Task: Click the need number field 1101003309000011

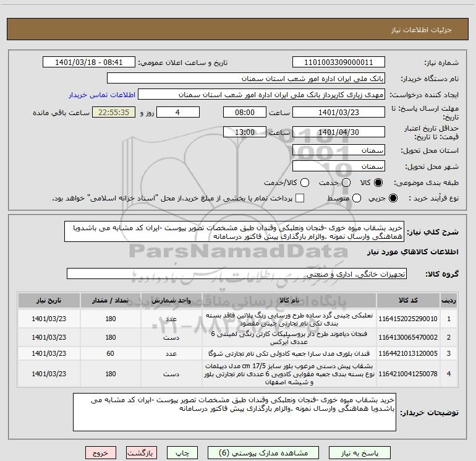Action: [339, 62]
